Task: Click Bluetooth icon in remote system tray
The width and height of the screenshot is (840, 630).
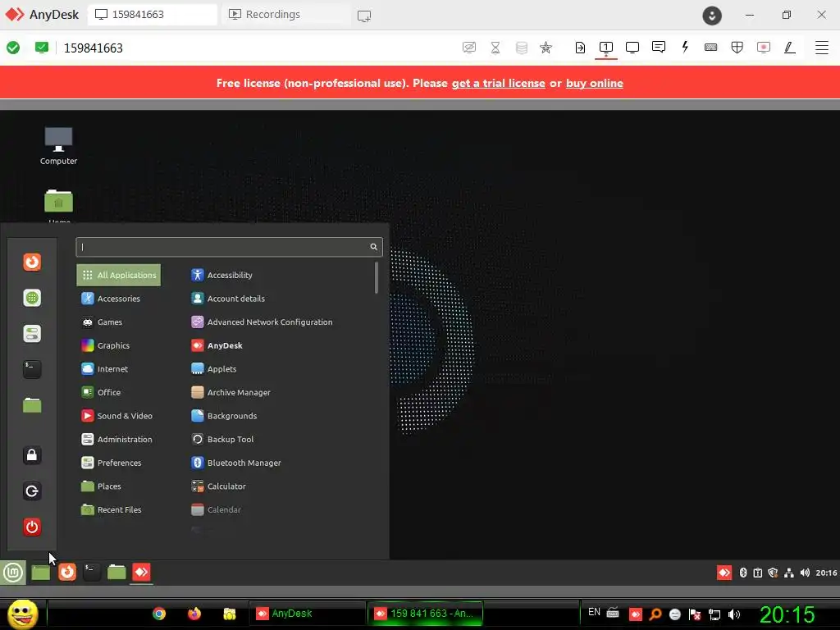Action: pos(743,573)
